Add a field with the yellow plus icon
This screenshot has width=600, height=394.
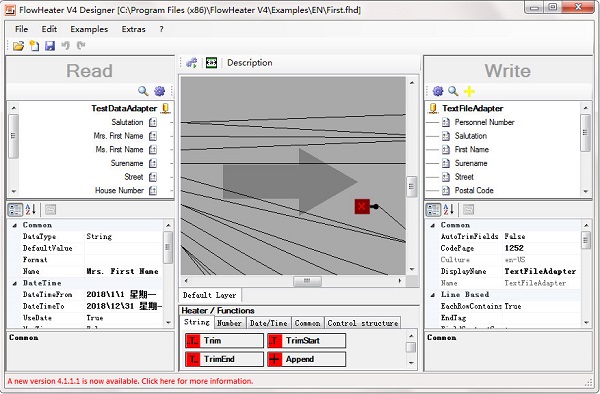469,91
